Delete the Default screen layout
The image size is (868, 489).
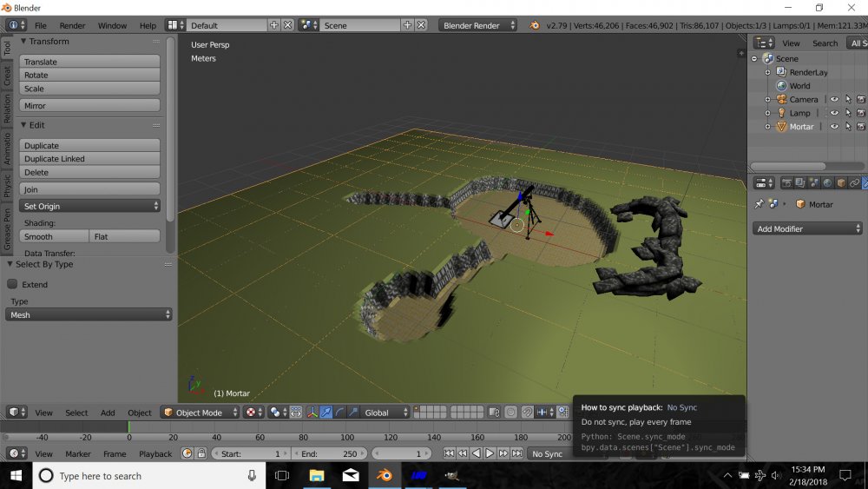288,25
